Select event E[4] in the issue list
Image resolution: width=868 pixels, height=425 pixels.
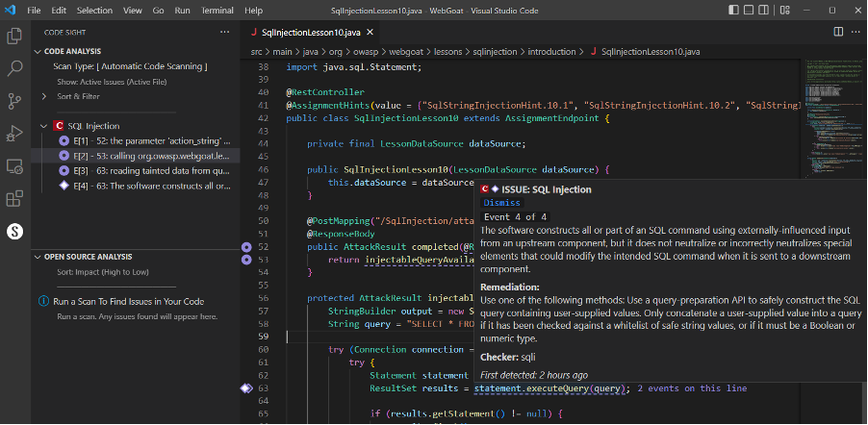click(x=144, y=186)
